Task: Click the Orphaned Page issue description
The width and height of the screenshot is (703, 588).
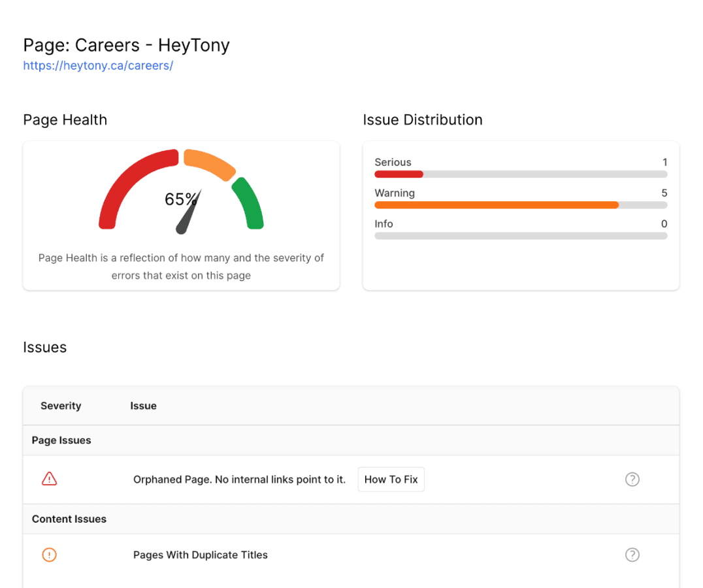Action: coord(239,480)
